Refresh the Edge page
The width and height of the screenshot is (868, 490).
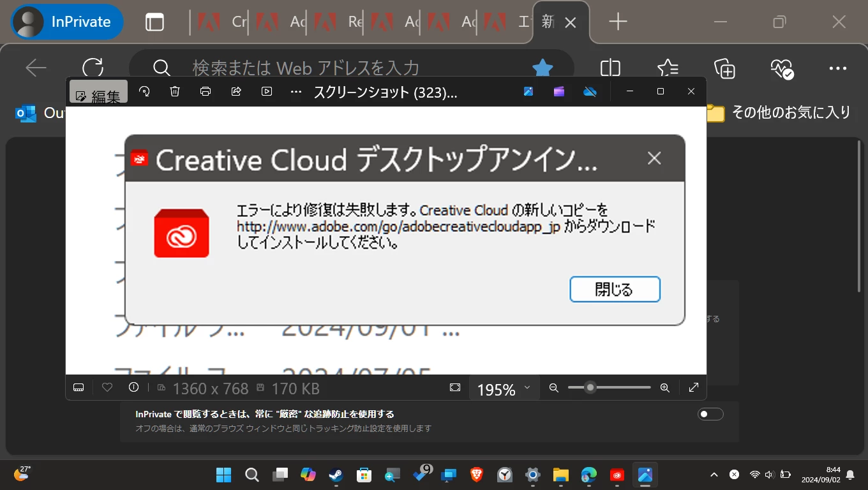[93, 68]
